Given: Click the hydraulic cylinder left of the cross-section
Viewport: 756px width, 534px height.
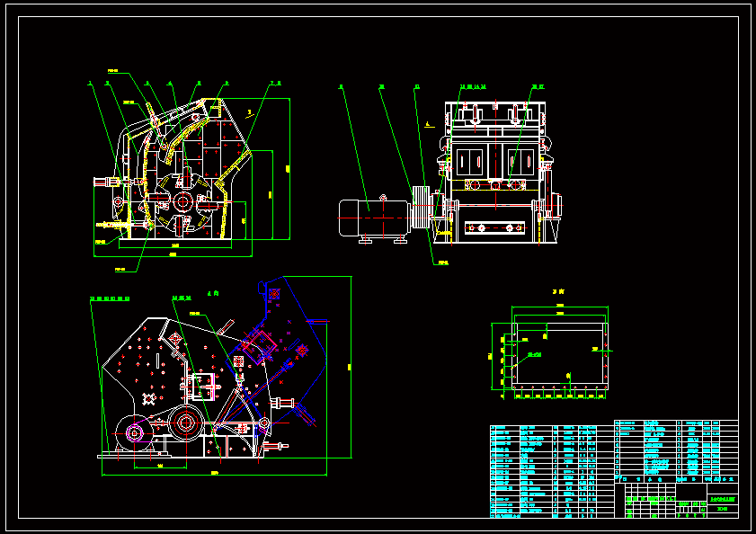Looking at the screenshot, I should click(107, 182).
